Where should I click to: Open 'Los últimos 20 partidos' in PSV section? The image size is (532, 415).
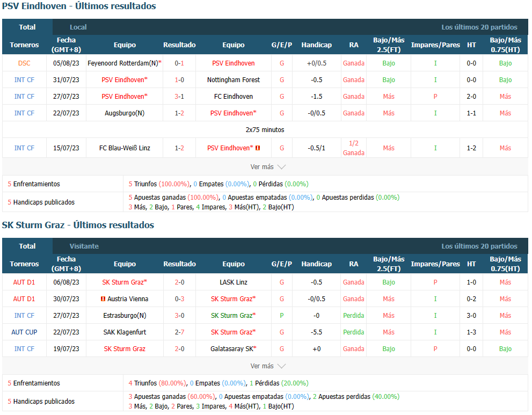point(479,27)
